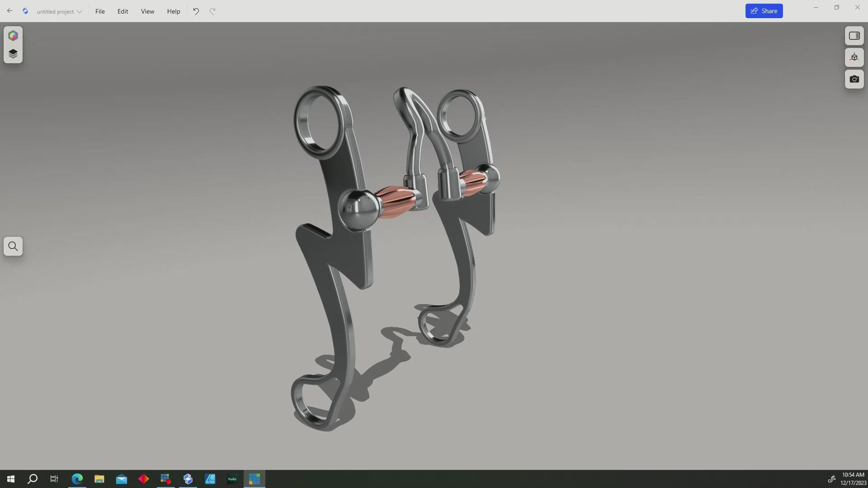Screen dimensions: 868x488
Task: Go back with the left arrow
Action: tap(9, 11)
